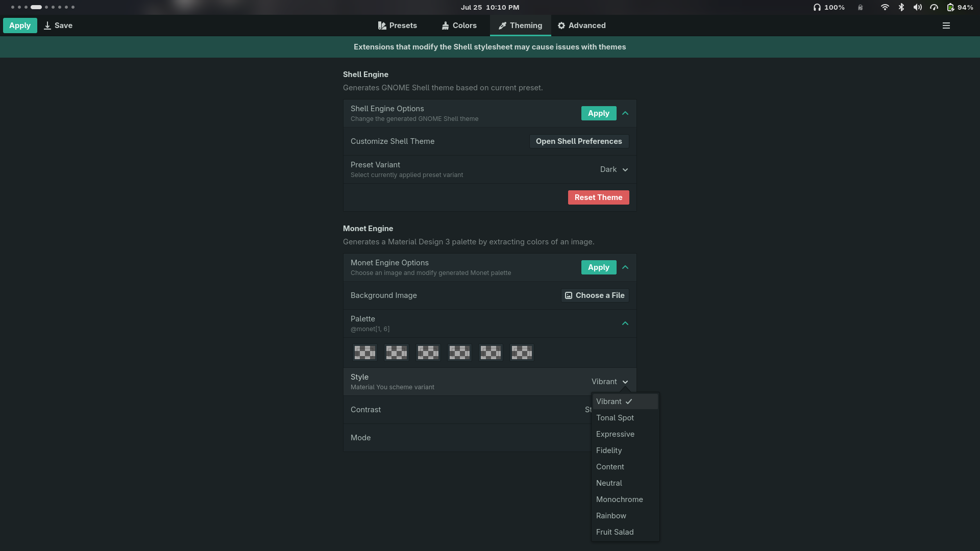Viewport: 980px width, 551px height.
Task: Apply the Monet Engine options
Action: point(599,267)
